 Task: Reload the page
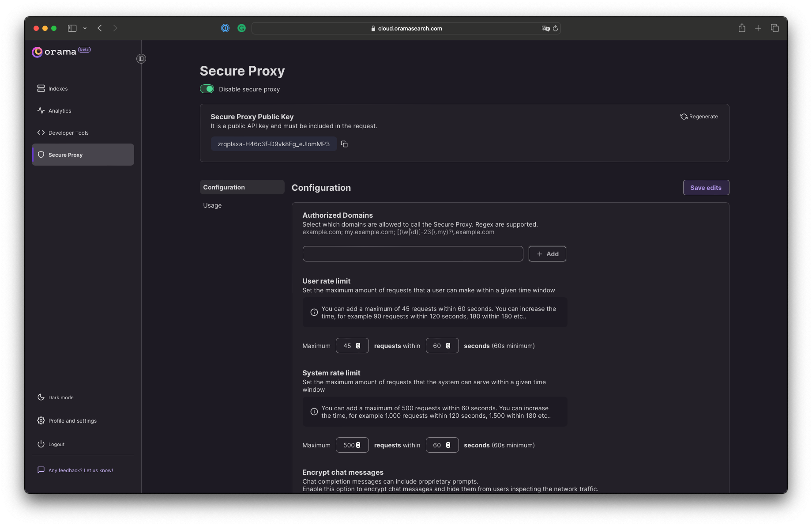556,28
